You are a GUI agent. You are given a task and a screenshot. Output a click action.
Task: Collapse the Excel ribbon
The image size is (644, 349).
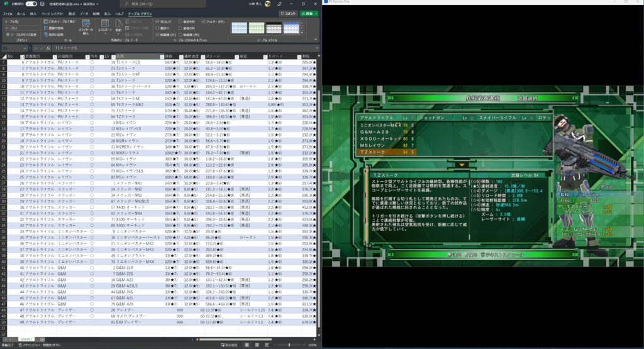[x=316, y=40]
